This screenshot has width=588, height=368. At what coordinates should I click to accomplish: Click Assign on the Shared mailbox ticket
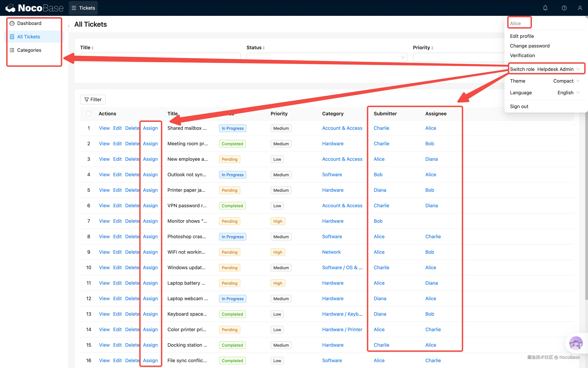pos(150,128)
